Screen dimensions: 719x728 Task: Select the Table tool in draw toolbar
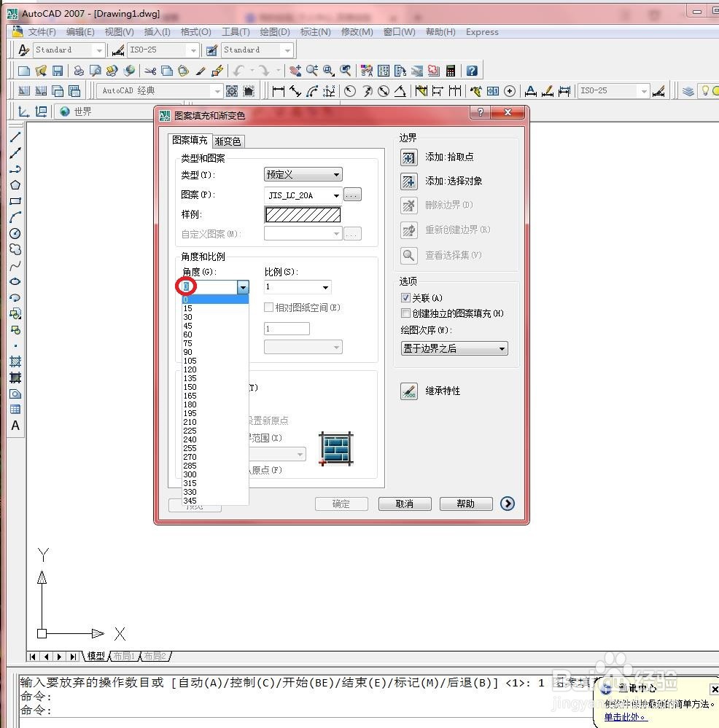coord(15,410)
